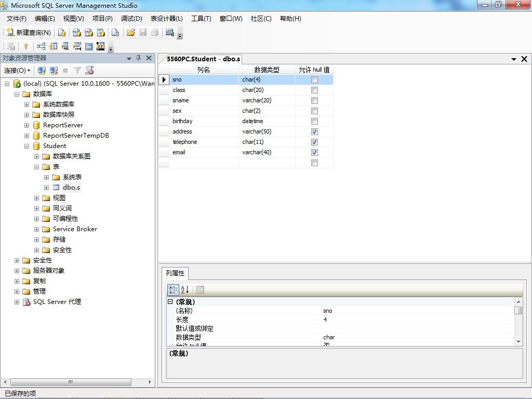Click the set primary key icon
The width and height of the screenshot is (532, 399).
click(x=26, y=46)
